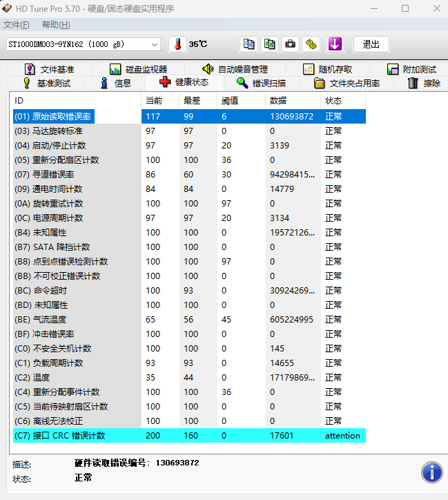Click the 数据 column header
This screenshot has width=448, height=500.
[x=293, y=101]
